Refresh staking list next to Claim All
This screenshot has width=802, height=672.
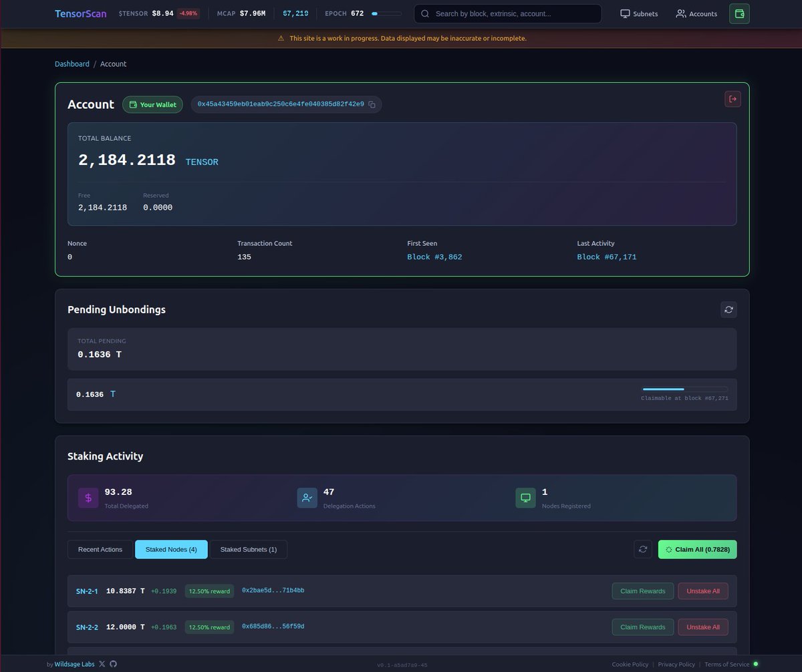click(x=643, y=549)
